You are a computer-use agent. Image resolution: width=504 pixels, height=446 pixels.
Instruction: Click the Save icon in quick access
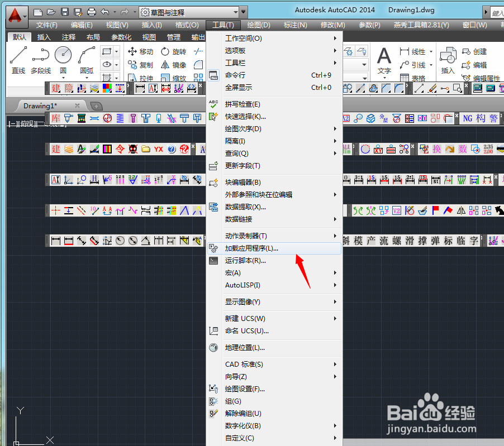pyautogui.click(x=65, y=12)
